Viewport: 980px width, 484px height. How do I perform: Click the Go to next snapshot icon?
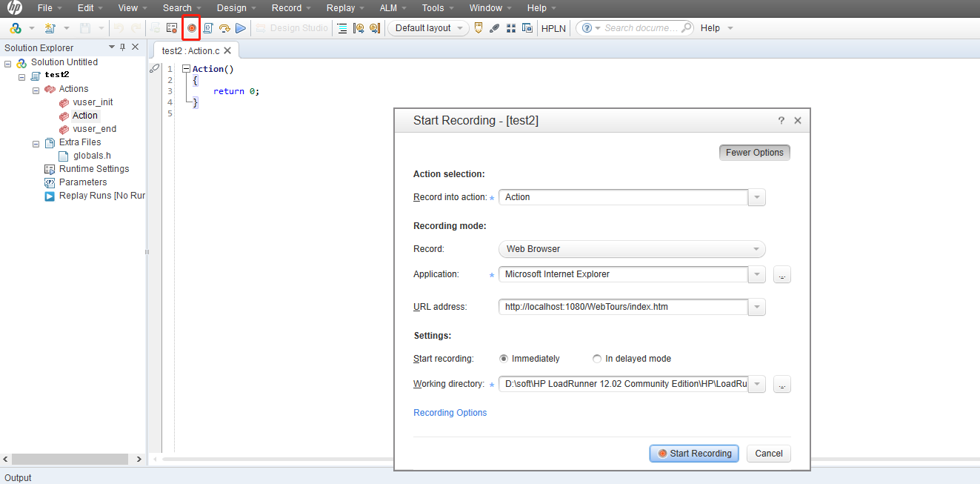[375, 28]
